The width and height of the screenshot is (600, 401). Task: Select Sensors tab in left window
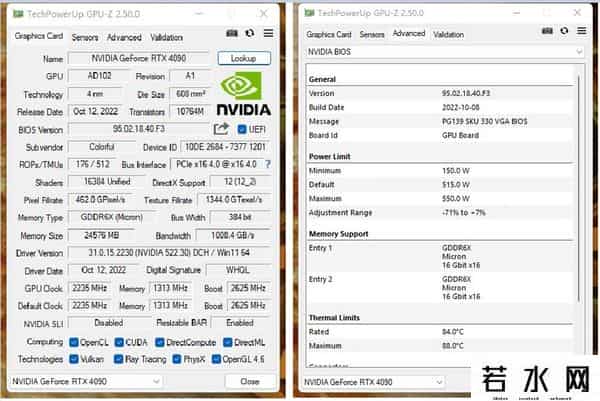(85, 37)
